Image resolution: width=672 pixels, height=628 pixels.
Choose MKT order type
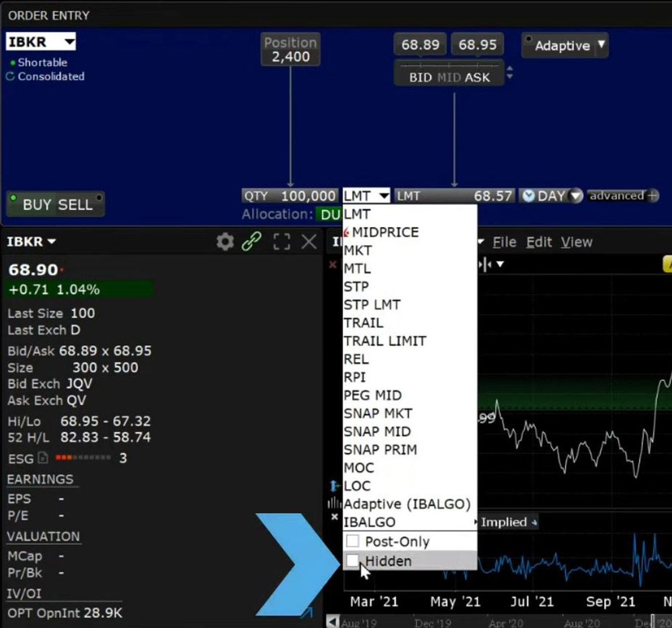point(410,250)
